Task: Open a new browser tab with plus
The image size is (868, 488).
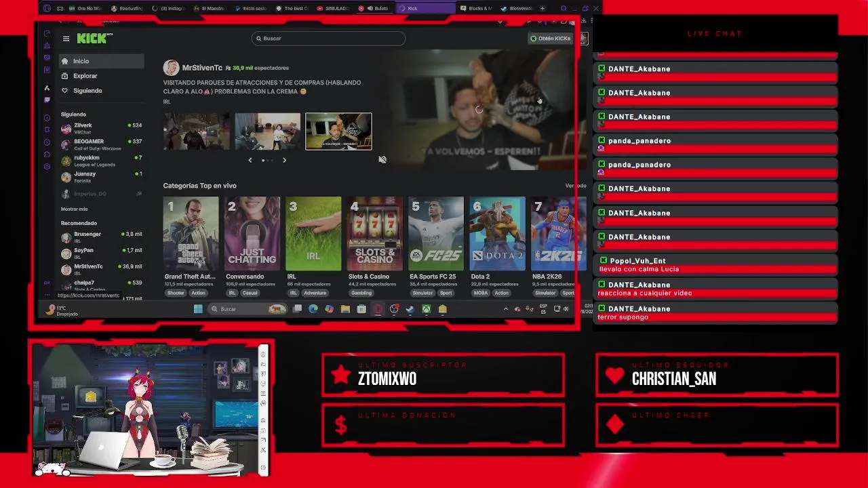Action: (x=542, y=8)
